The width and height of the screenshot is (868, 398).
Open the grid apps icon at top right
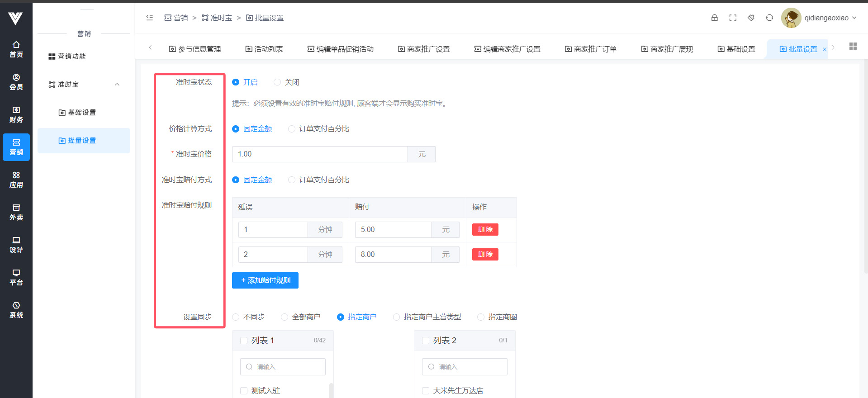click(x=853, y=46)
